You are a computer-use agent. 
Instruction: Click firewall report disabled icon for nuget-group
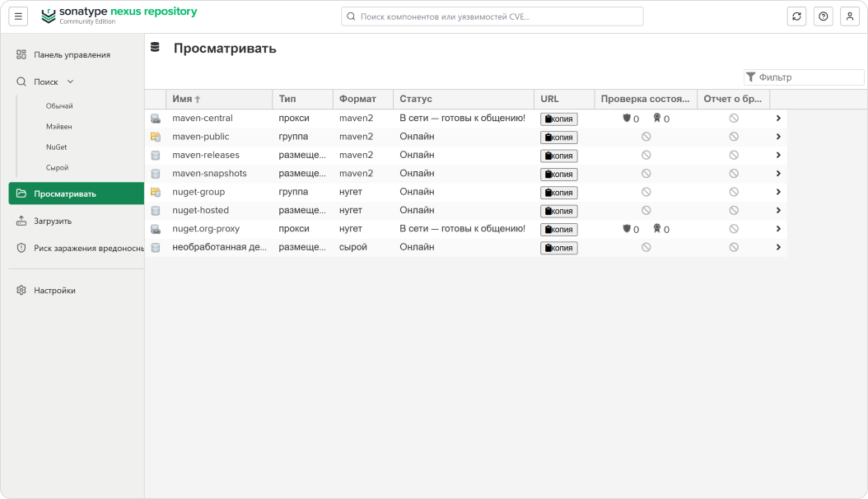[734, 192]
